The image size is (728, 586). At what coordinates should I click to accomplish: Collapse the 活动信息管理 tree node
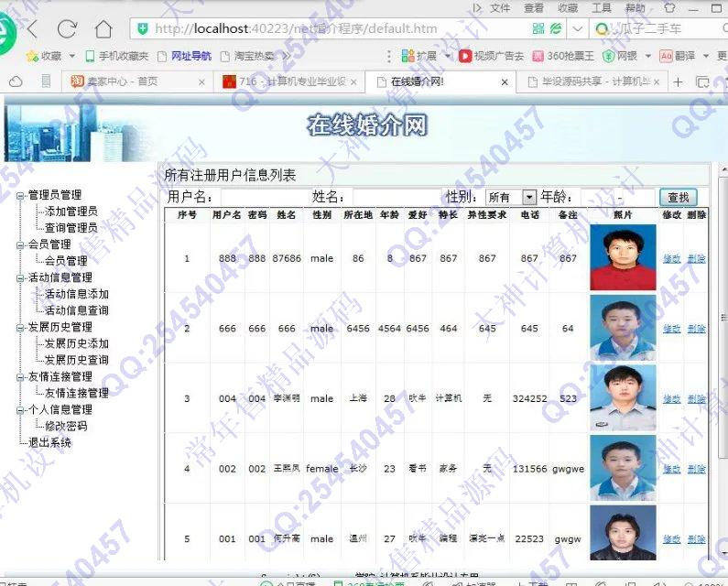click(x=19, y=278)
